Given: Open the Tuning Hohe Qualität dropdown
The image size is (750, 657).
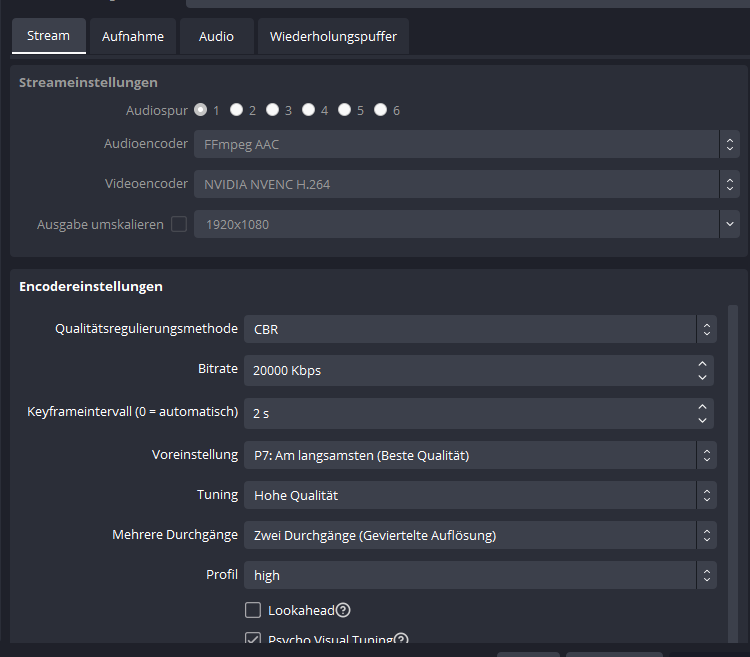Looking at the screenshot, I should coord(480,495).
